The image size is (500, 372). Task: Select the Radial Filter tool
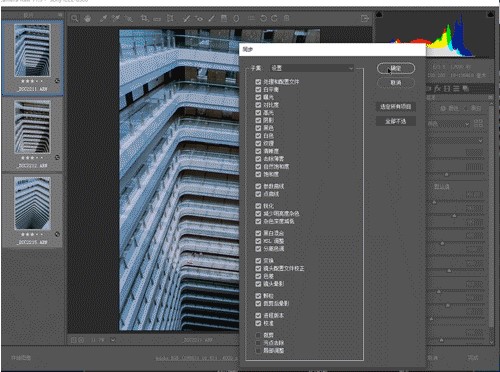tap(236, 18)
